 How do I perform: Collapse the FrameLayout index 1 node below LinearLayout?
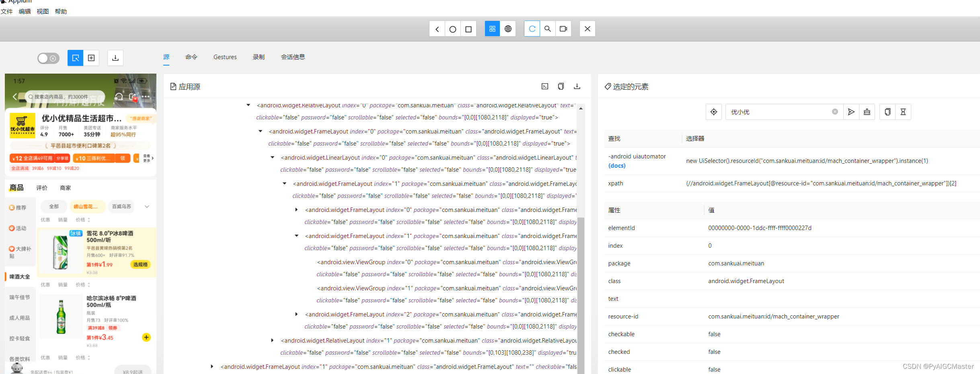pos(285,184)
